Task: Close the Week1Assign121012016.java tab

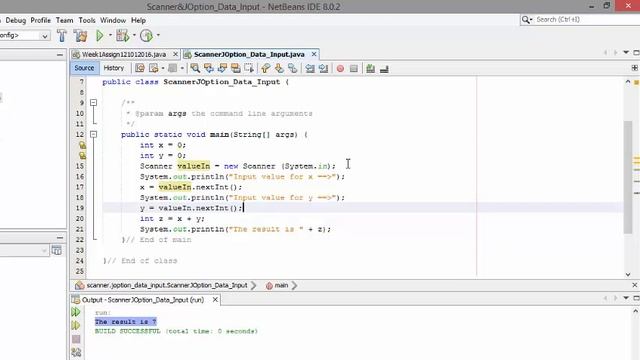Action: (x=175, y=54)
